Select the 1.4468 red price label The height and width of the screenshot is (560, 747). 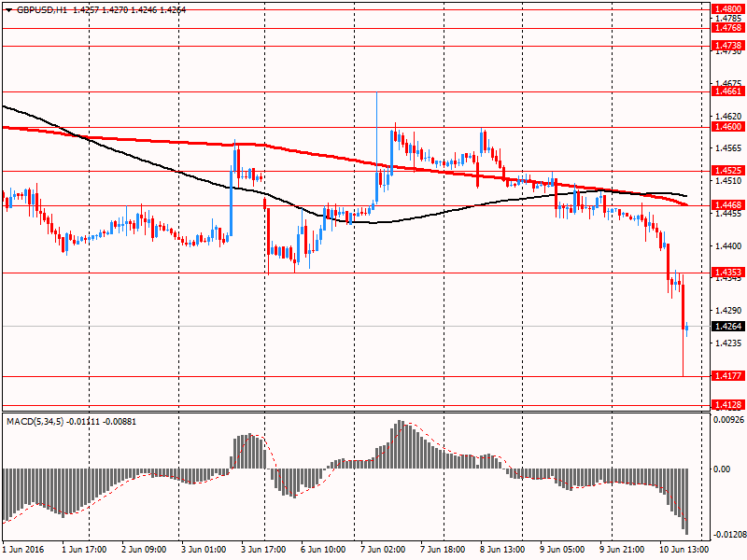click(727, 204)
